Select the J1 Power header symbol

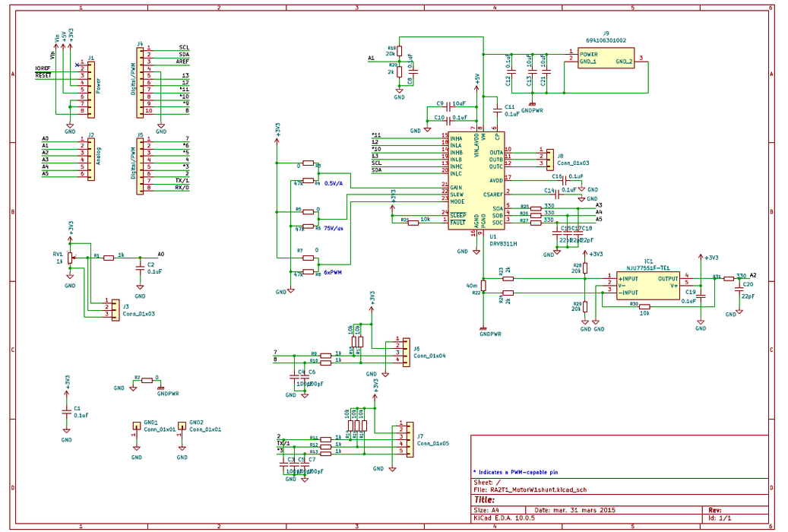point(91,90)
